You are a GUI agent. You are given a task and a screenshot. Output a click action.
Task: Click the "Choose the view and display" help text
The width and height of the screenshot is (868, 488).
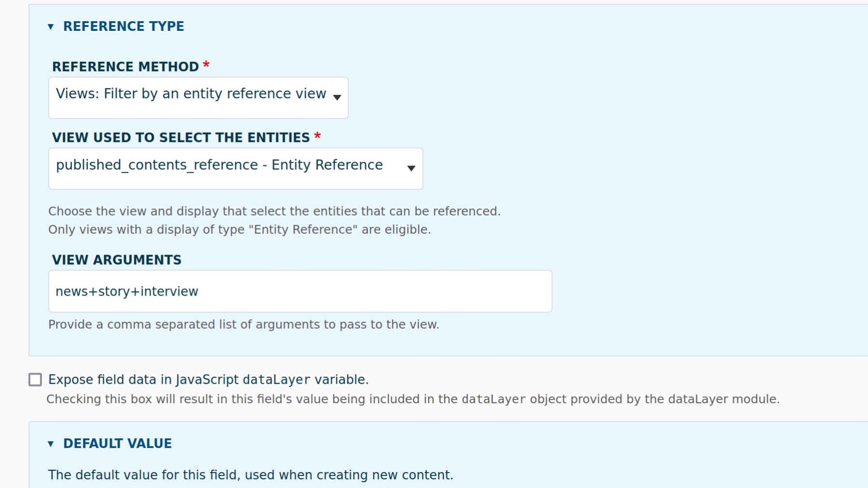pyautogui.click(x=274, y=211)
